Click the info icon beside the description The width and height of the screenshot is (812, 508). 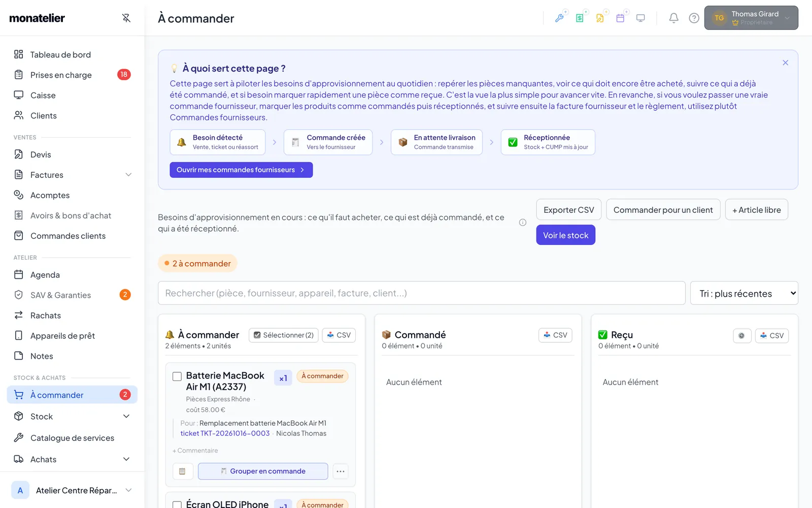coord(523,223)
